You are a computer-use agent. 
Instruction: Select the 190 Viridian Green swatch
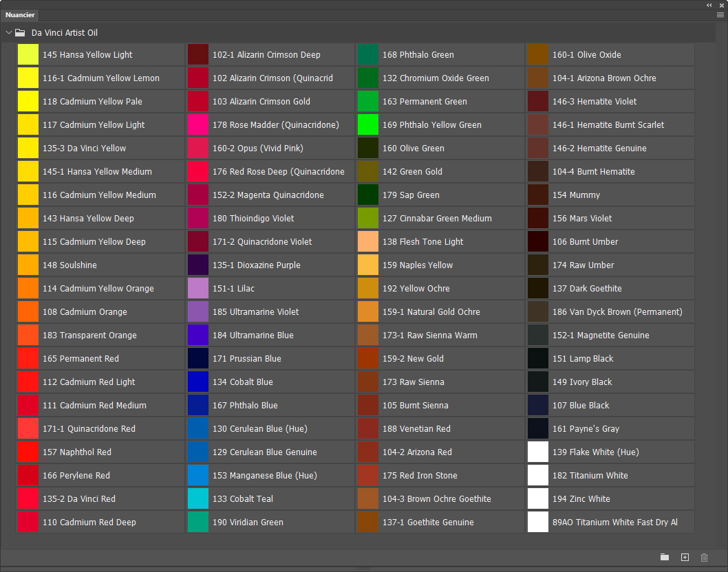(x=198, y=522)
